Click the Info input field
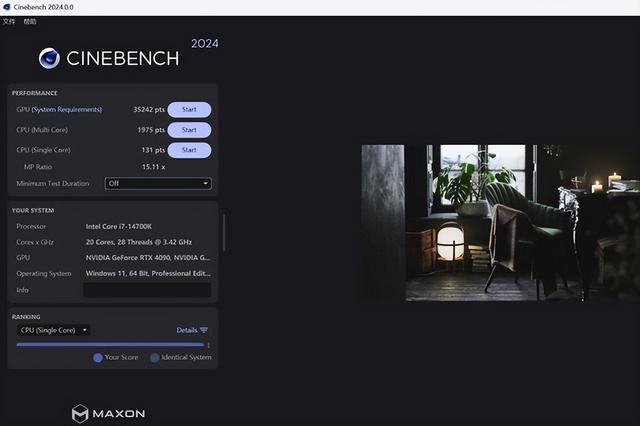 [x=147, y=290]
